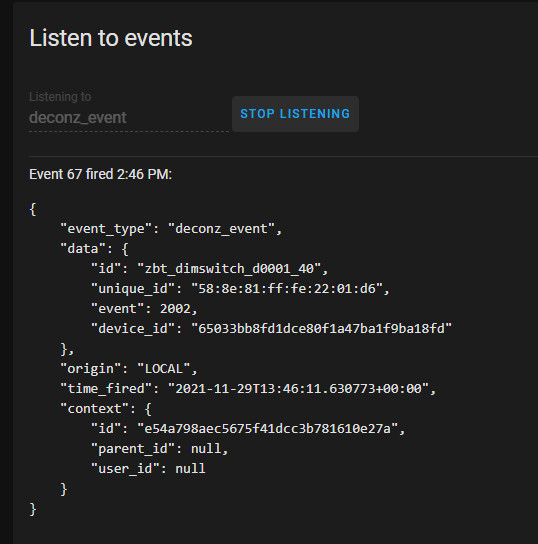Click the user_id null line

[148, 469]
